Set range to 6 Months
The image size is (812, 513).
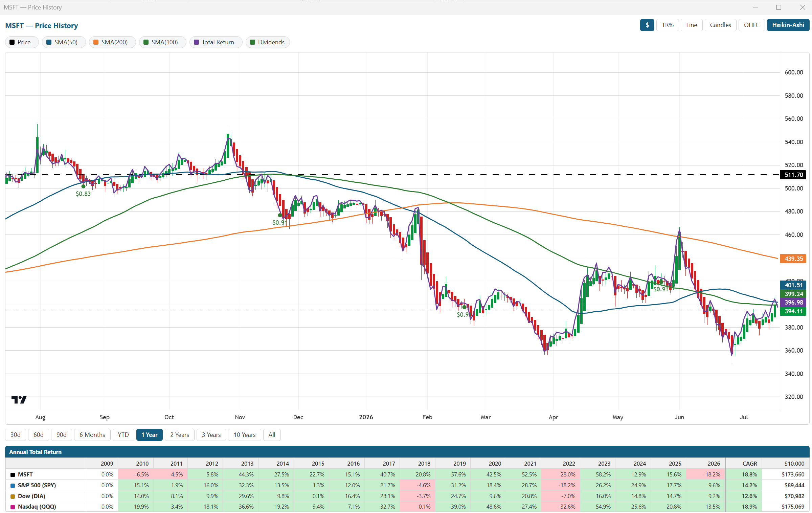point(92,435)
